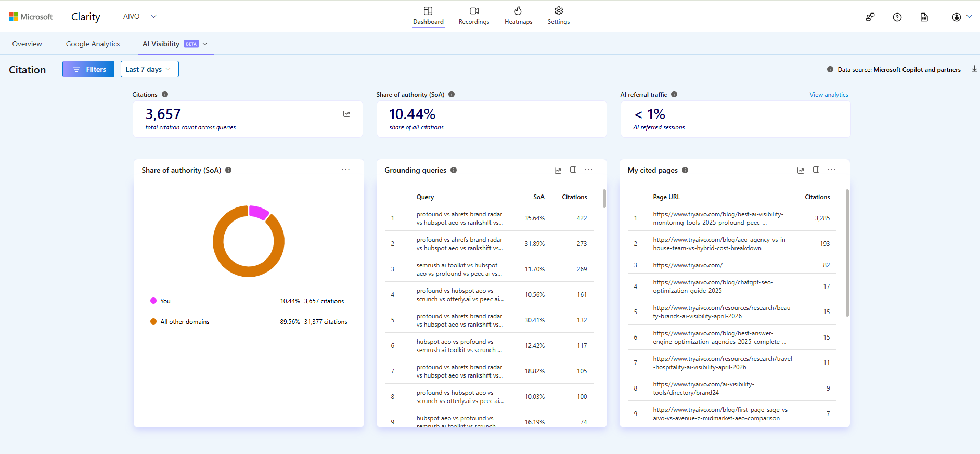The image size is (980, 454).
Task: Open the aeo-agency-vs-in-house-team URL
Action: coord(720,244)
